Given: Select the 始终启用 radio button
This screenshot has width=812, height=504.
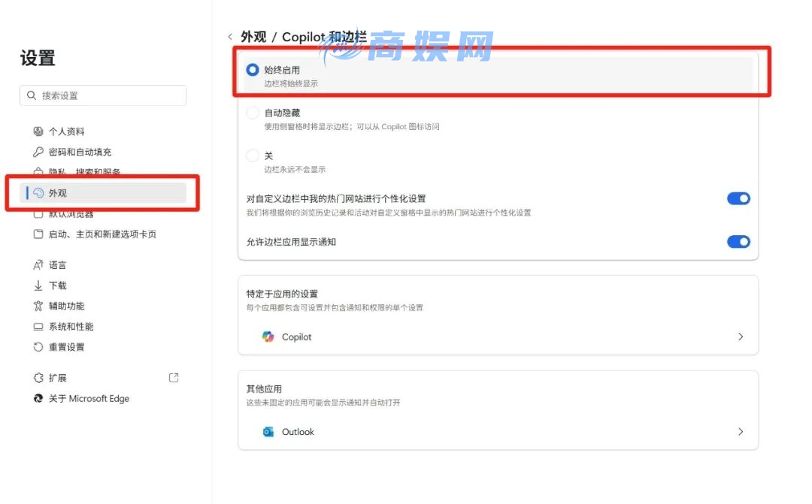Looking at the screenshot, I should click(253, 70).
